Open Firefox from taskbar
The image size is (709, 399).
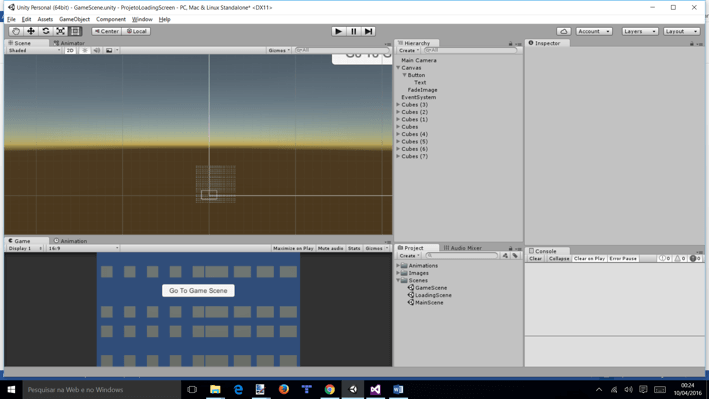point(284,390)
